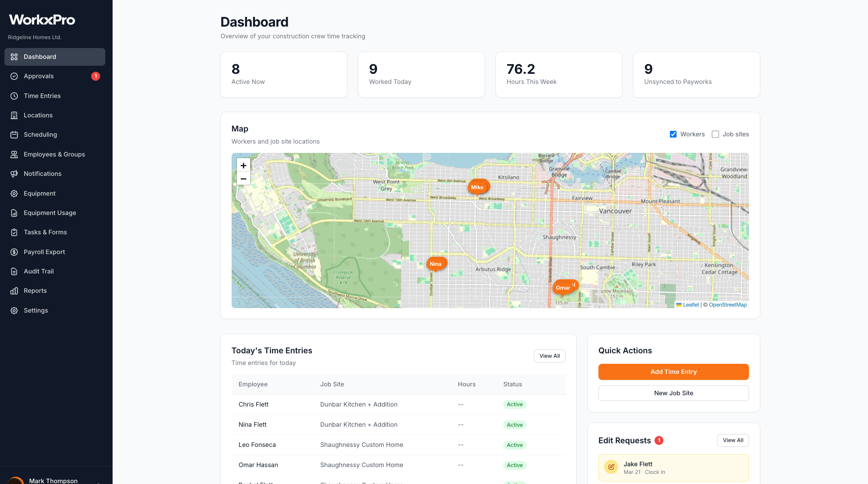Open Locations using the building icon

pos(14,115)
